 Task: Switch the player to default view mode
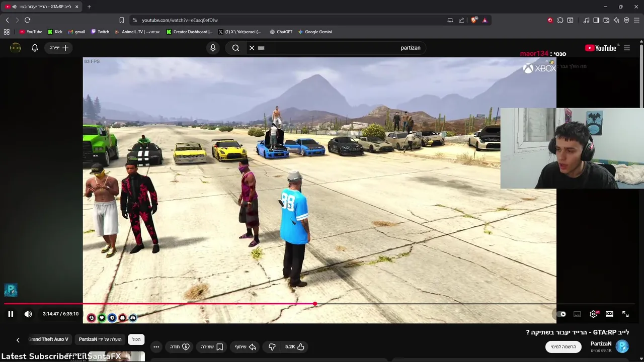coord(609,314)
